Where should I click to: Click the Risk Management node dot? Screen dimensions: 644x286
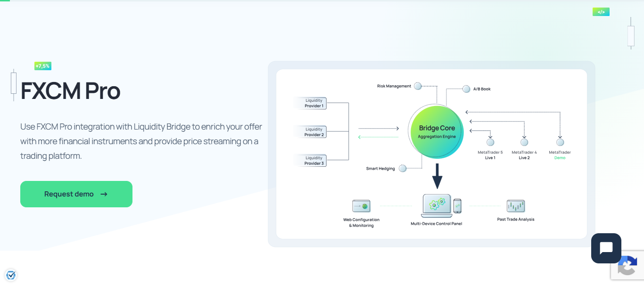click(418, 86)
